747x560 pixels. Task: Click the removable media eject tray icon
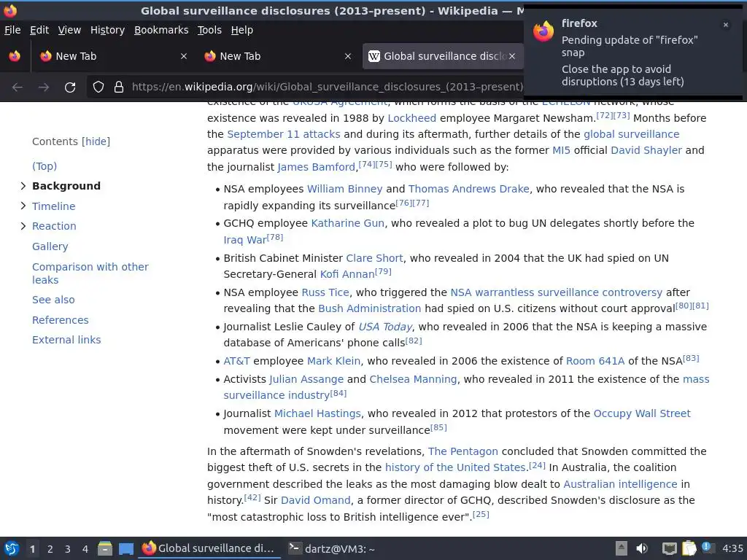tap(622, 548)
